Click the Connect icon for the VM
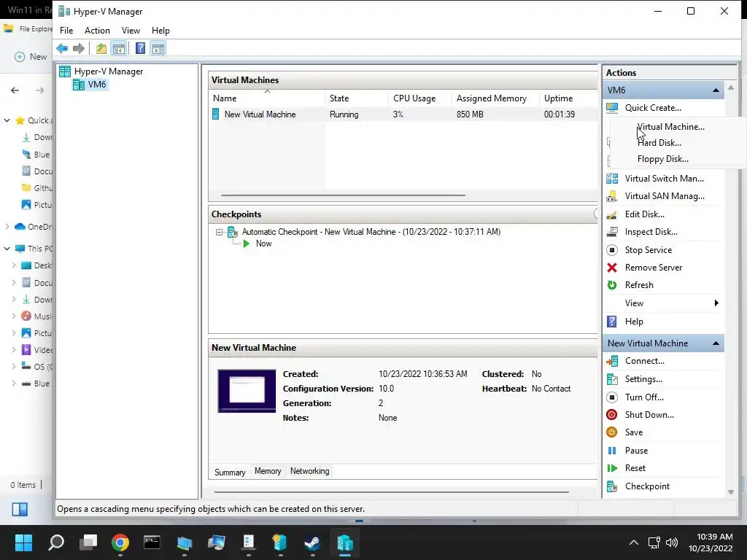The width and height of the screenshot is (747, 560). pos(612,361)
